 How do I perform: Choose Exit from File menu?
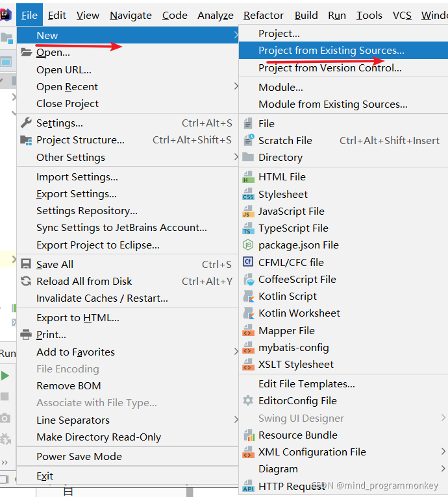tap(127, 476)
